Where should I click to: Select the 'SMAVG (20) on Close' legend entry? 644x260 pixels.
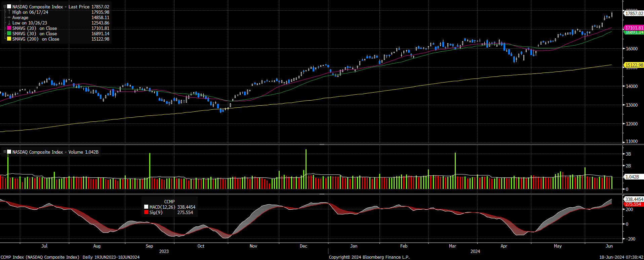[x=35, y=28]
